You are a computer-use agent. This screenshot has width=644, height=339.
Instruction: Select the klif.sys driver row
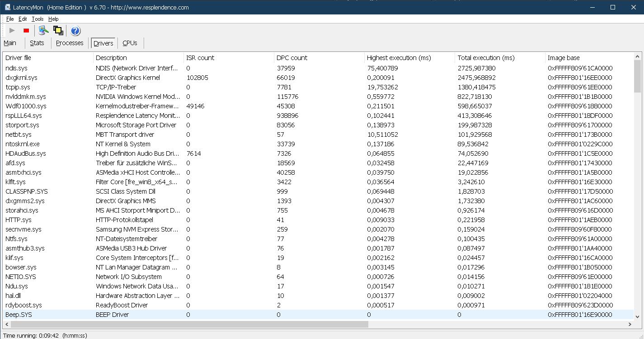click(318, 258)
